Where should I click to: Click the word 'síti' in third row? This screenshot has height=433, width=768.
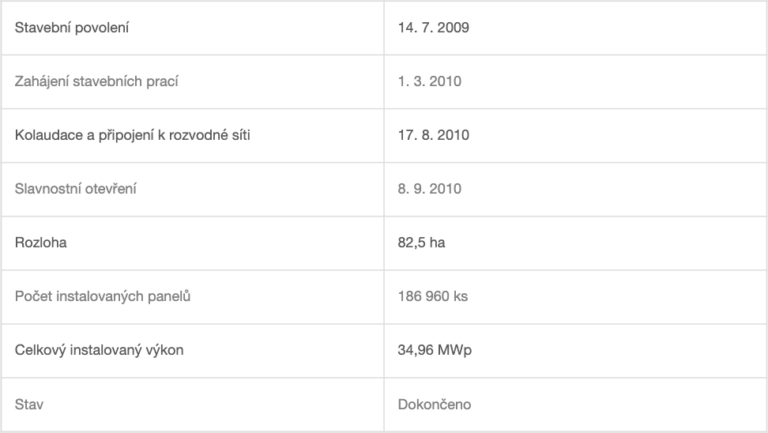241,135
